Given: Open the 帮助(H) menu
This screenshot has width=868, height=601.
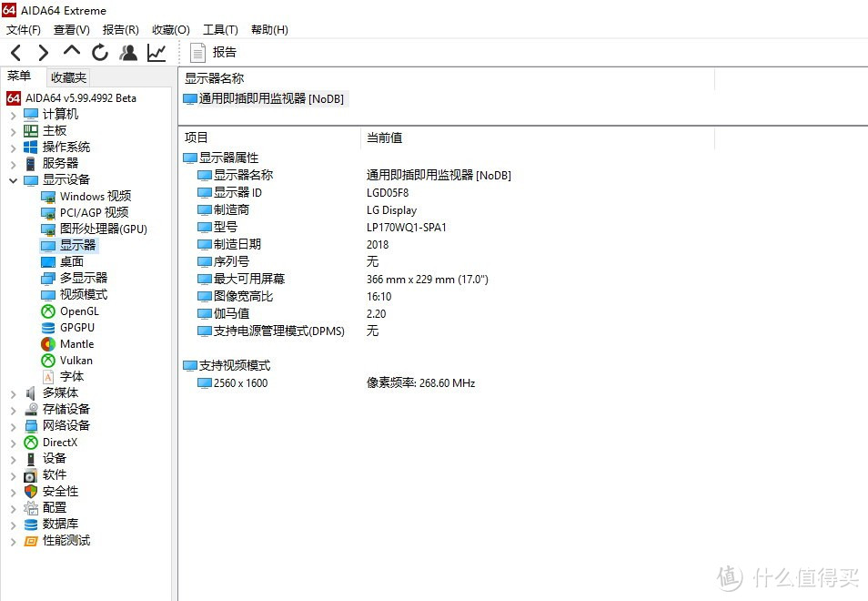Looking at the screenshot, I should point(269,30).
